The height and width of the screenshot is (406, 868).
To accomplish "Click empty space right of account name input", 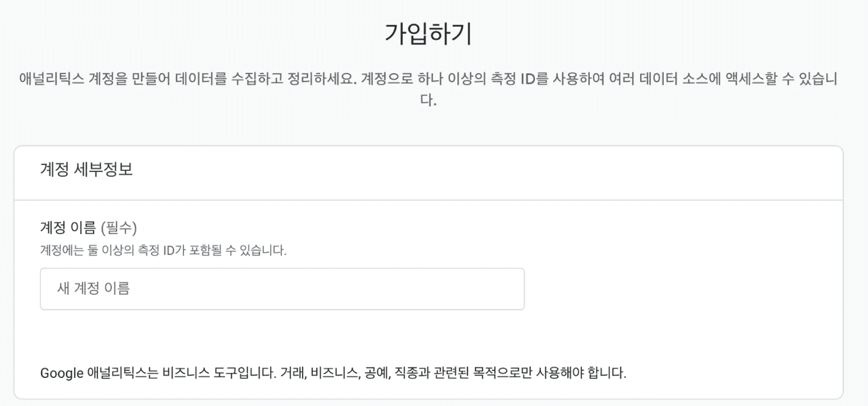I will point(672,289).
